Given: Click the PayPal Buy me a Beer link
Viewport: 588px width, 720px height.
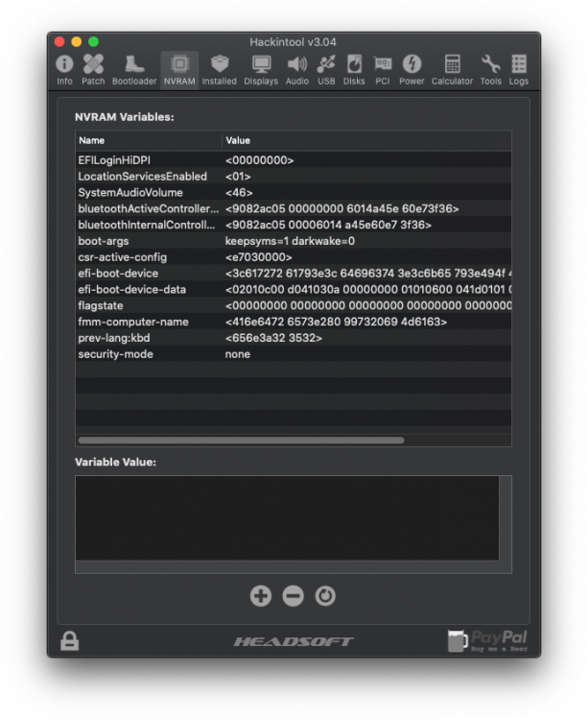Looking at the screenshot, I should point(487,641).
